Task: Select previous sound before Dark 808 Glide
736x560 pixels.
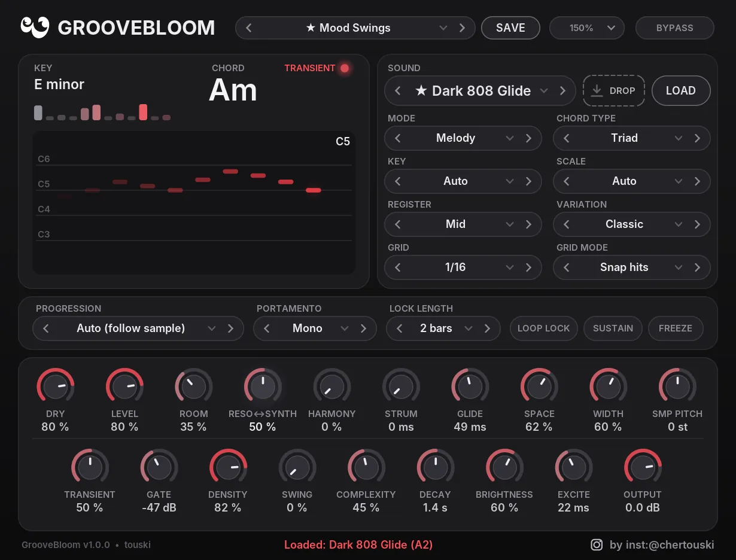Action: (398, 90)
